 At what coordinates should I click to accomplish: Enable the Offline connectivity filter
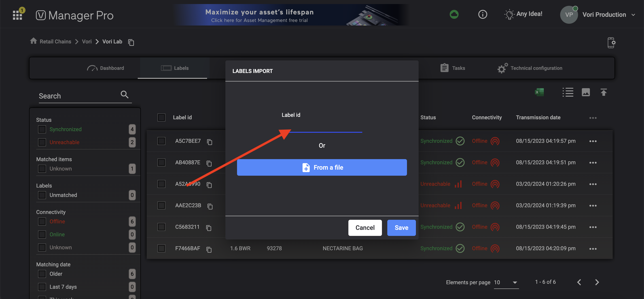42,221
